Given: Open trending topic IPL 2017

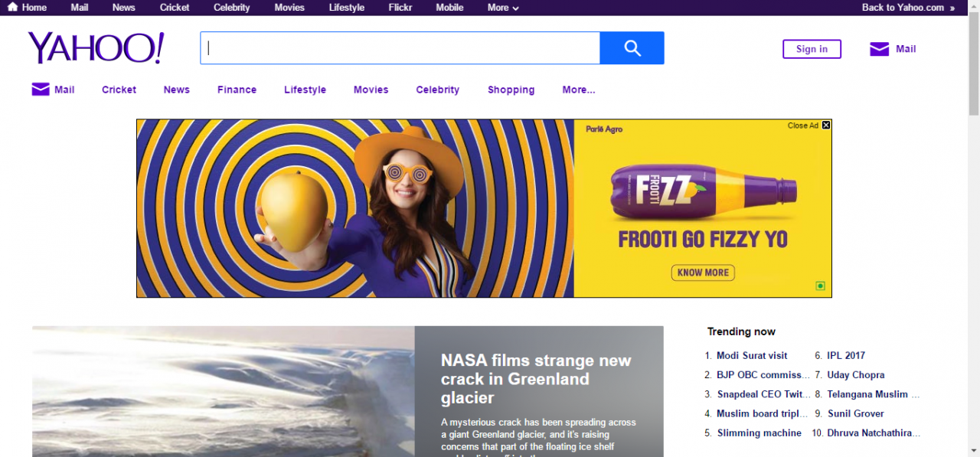Looking at the screenshot, I should click(x=846, y=356).
